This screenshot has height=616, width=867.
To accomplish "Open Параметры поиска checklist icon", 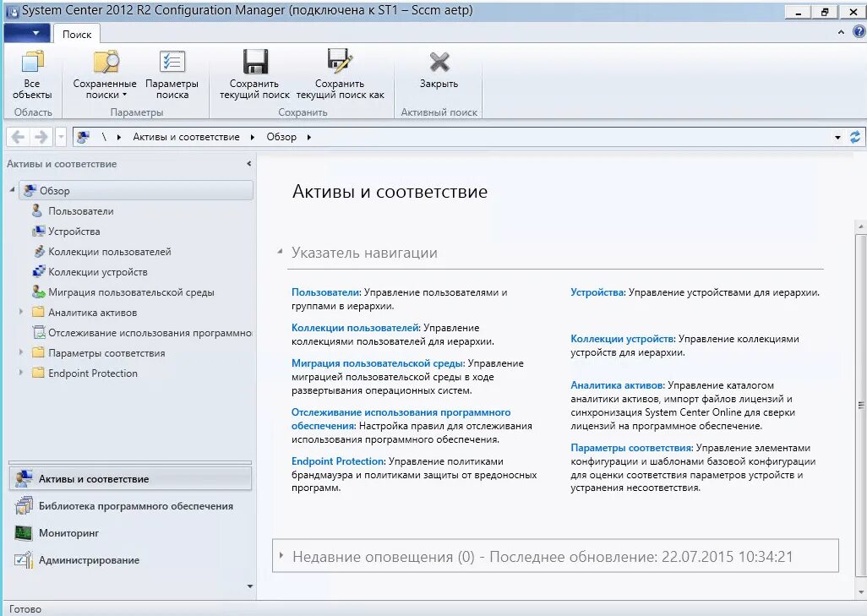I will 172,62.
